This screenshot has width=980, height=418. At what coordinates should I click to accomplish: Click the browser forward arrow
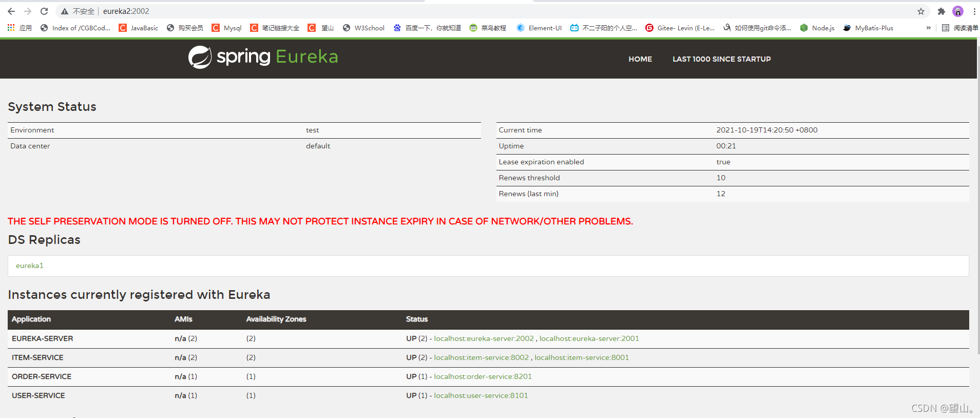tap(28, 11)
